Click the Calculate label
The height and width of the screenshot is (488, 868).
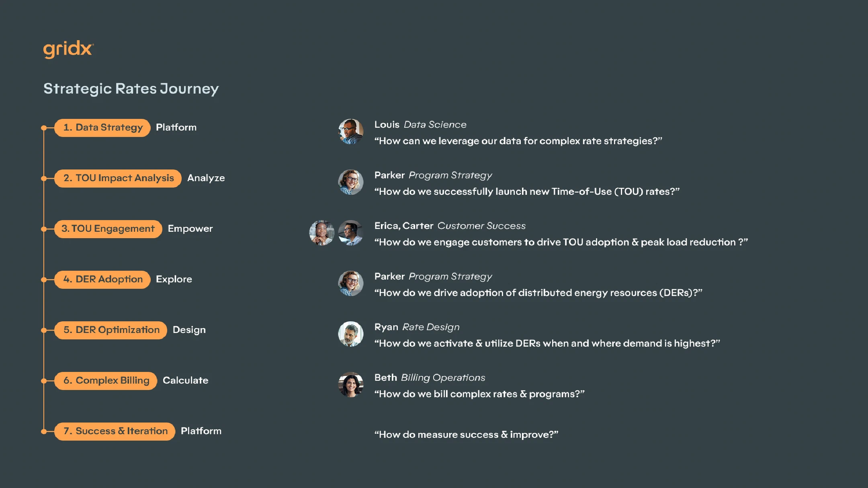tap(186, 380)
